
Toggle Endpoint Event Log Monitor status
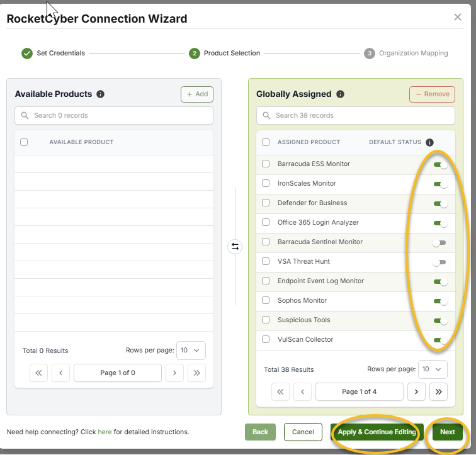(440, 282)
